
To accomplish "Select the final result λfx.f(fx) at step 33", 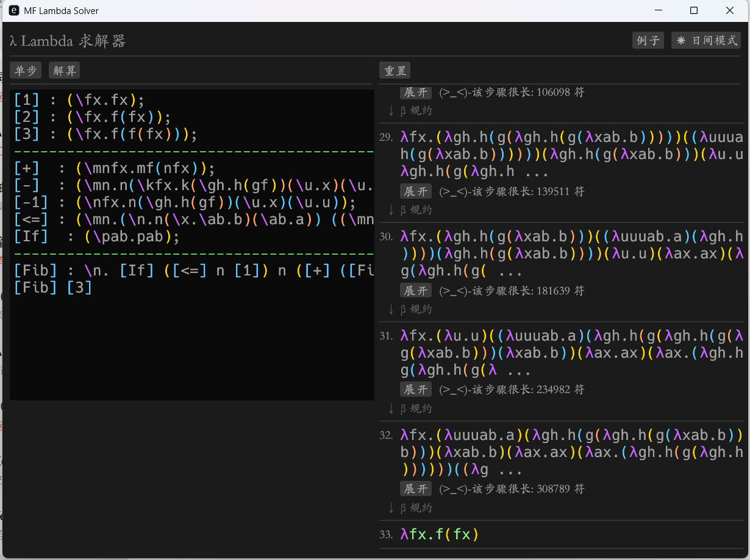I will tap(439, 535).
